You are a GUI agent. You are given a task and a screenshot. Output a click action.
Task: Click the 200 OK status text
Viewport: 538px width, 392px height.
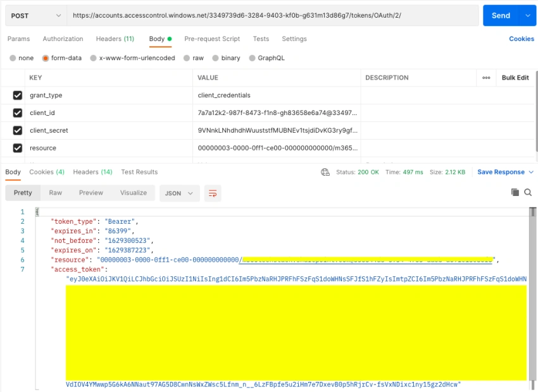pyautogui.click(x=368, y=172)
